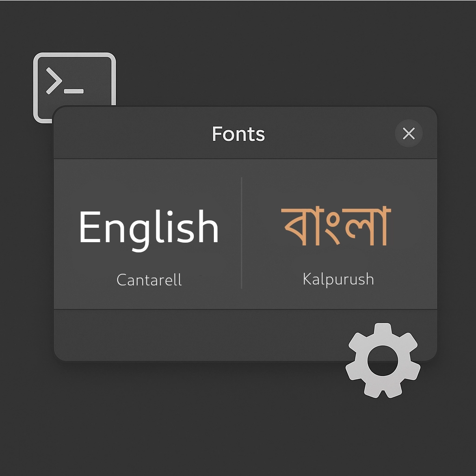Select the English font preview
Image resolution: width=476 pixels, height=476 pixels.
tap(149, 227)
